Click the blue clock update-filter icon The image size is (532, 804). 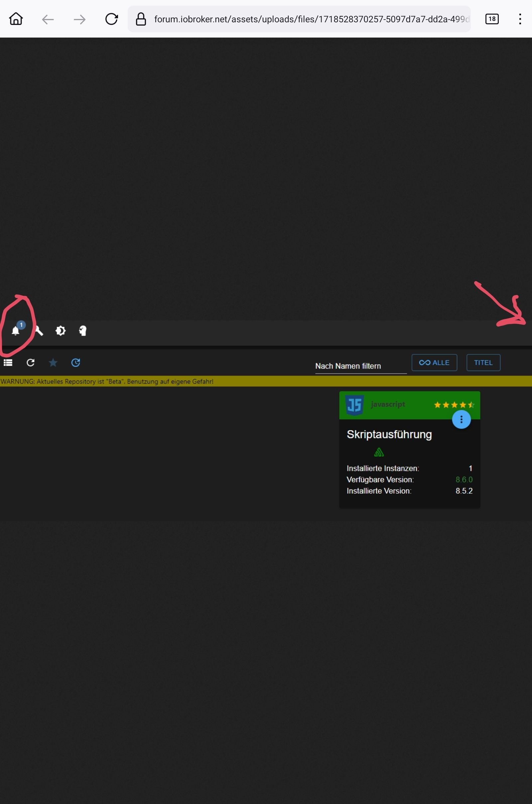click(x=76, y=363)
